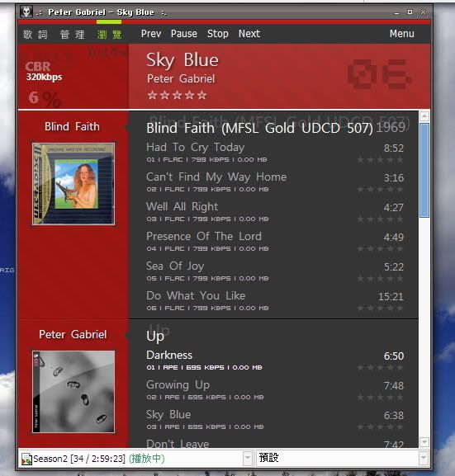Click the Sky Blue now-playing title

pos(182,60)
